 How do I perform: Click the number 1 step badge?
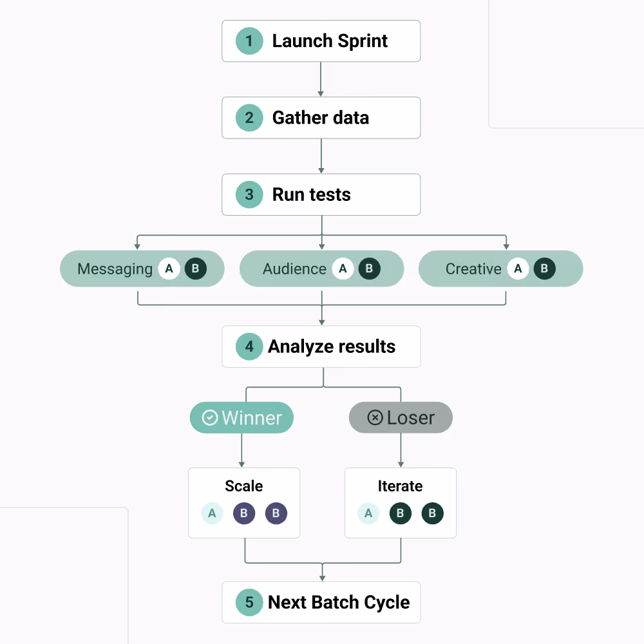(249, 41)
